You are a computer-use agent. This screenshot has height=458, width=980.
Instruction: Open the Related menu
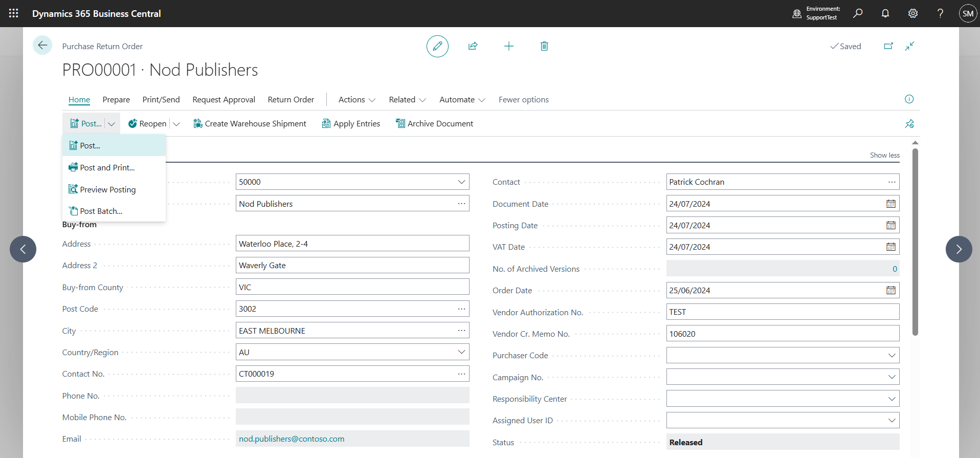(407, 100)
